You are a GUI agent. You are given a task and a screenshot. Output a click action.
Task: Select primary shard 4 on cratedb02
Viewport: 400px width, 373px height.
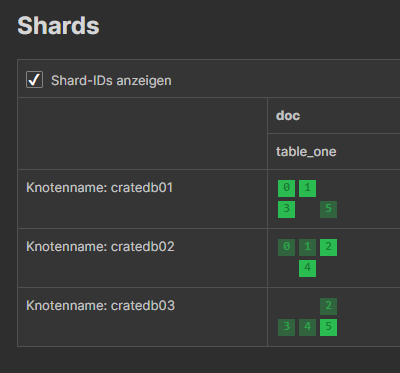(307, 268)
